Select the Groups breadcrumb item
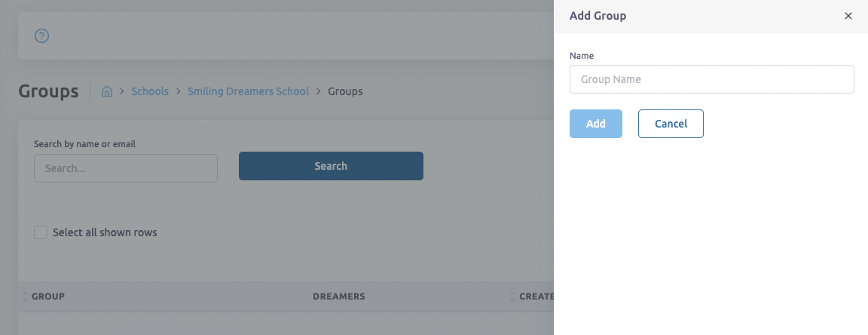 pyautogui.click(x=345, y=91)
